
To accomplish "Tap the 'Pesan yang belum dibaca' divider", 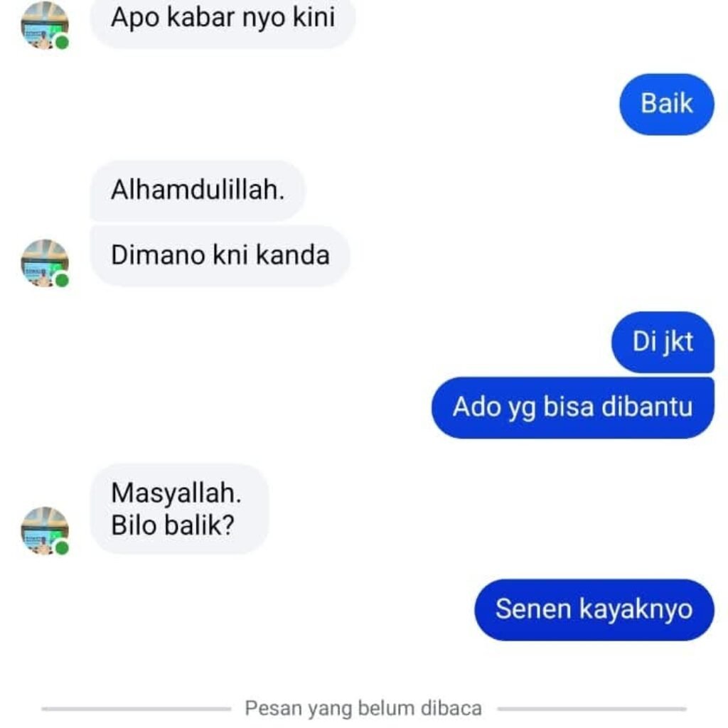I will [363, 709].
